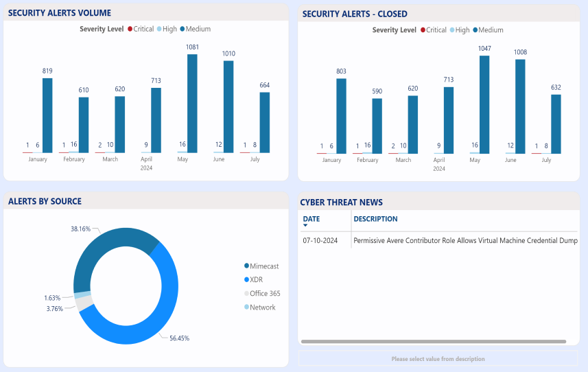Screen dimensions: 588x372
Task: Select the XDR legend entry
Action: pyautogui.click(x=253, y=280)
